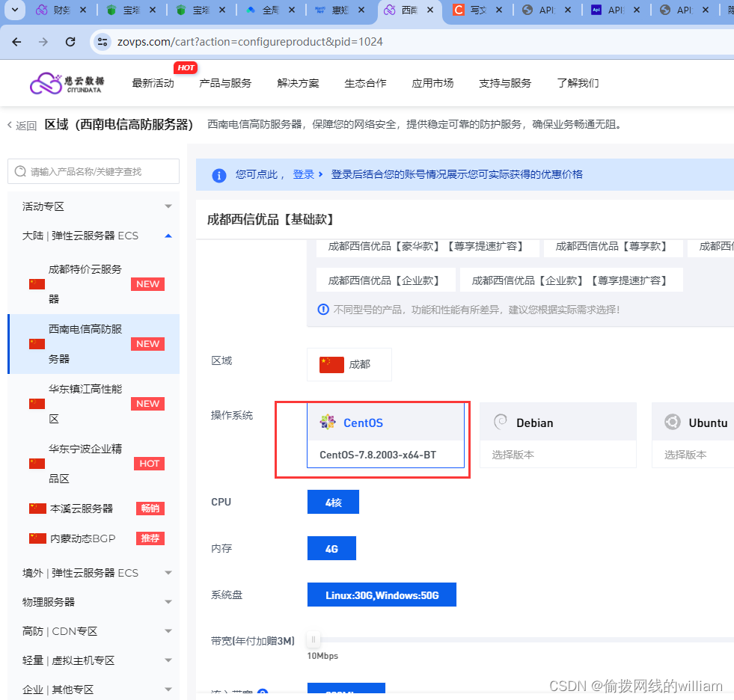
Task: Click the 登录 link
Action: 307,174
